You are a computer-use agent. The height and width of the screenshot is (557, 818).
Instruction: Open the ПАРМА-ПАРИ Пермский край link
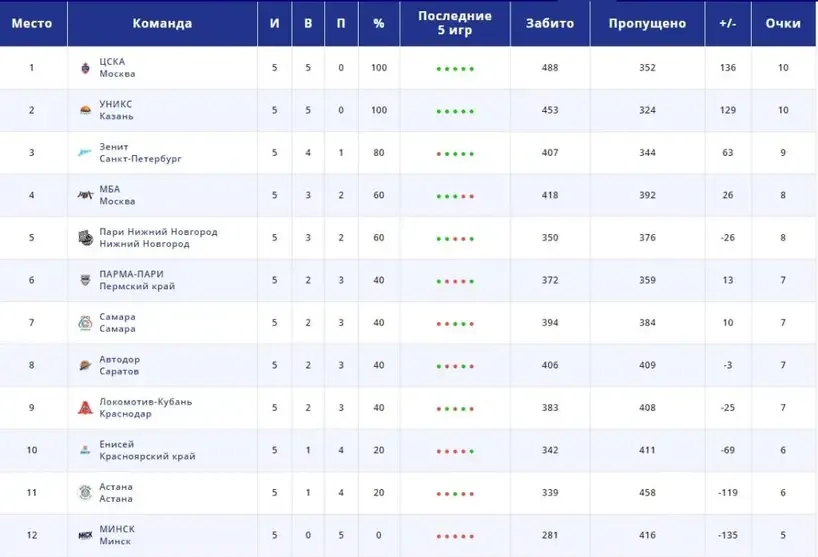[137, 280]
